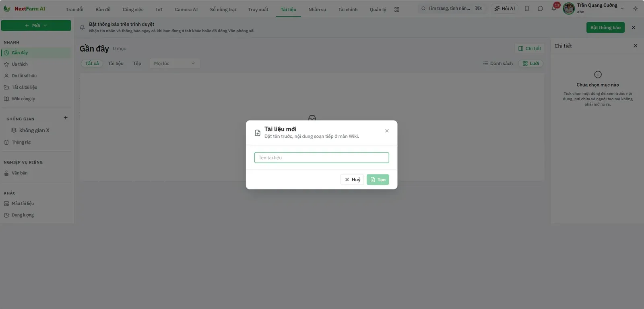Image resolution: width=644 pixels, height=309 pixels.
Task: Click the NextFarm AI logo
Action: tap(24, 9)
